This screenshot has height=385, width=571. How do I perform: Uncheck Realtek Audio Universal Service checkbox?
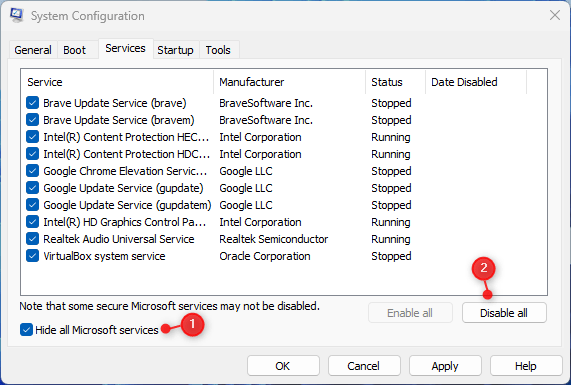point(32,239)
